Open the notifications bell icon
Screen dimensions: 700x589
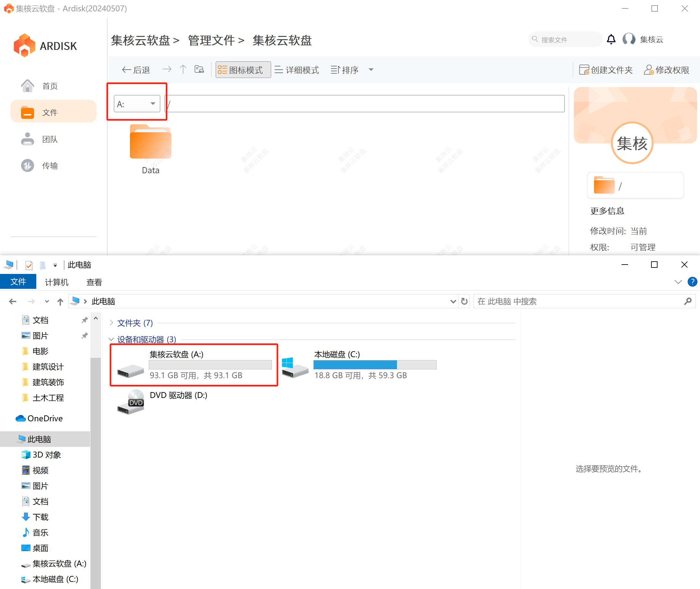(x=611, y=40)
